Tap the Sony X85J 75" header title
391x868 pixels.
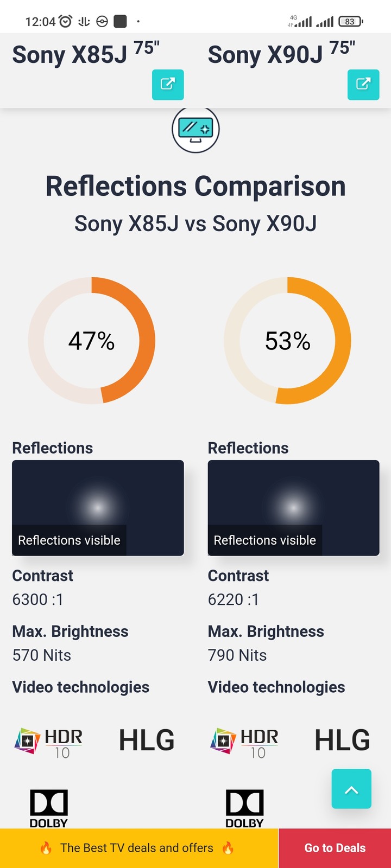pos(86,53)
